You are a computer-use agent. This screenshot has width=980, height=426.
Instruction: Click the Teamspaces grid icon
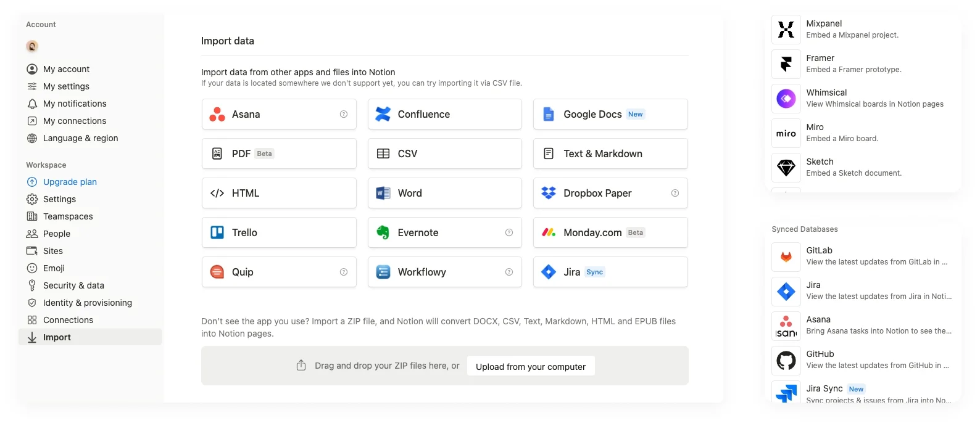[32, 216]
